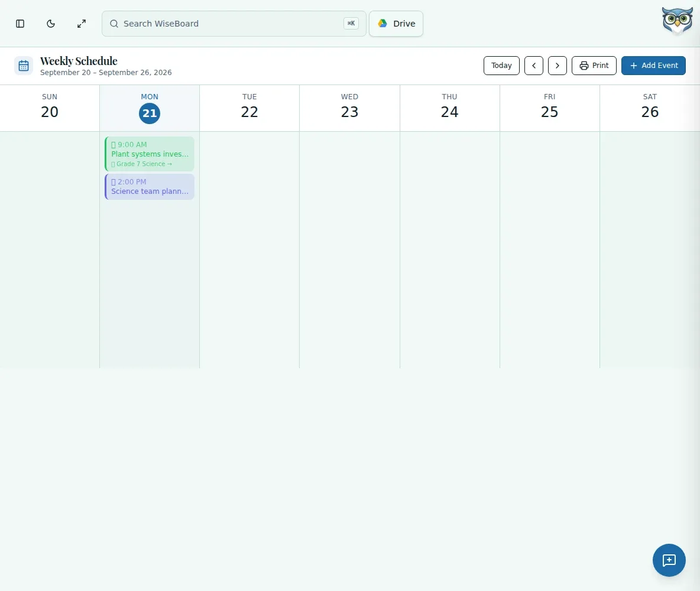Select Sunday 20 column header
The height and width of the screenshot is (591, 700).
coord(50,107)
